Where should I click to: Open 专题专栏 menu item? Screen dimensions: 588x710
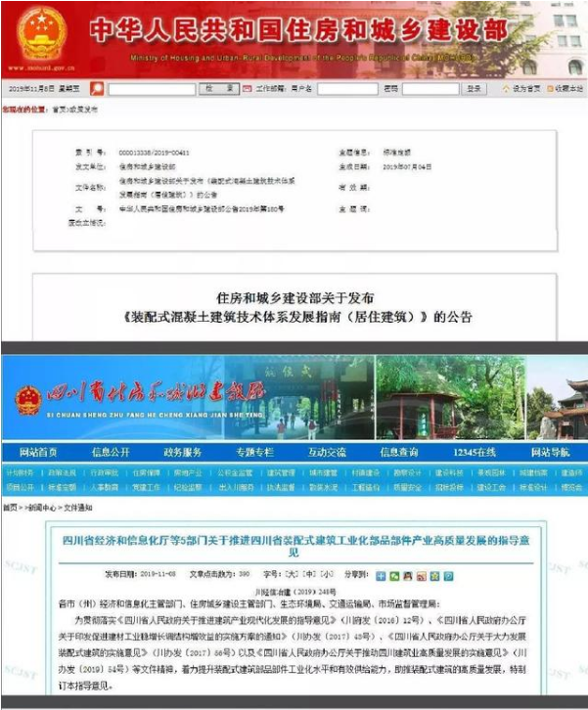(254, 452)
